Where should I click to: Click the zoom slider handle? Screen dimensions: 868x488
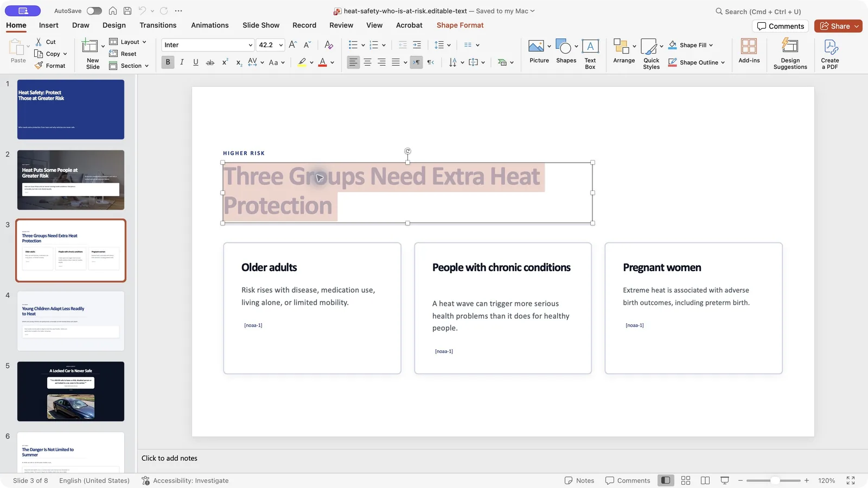click(775, 480)
